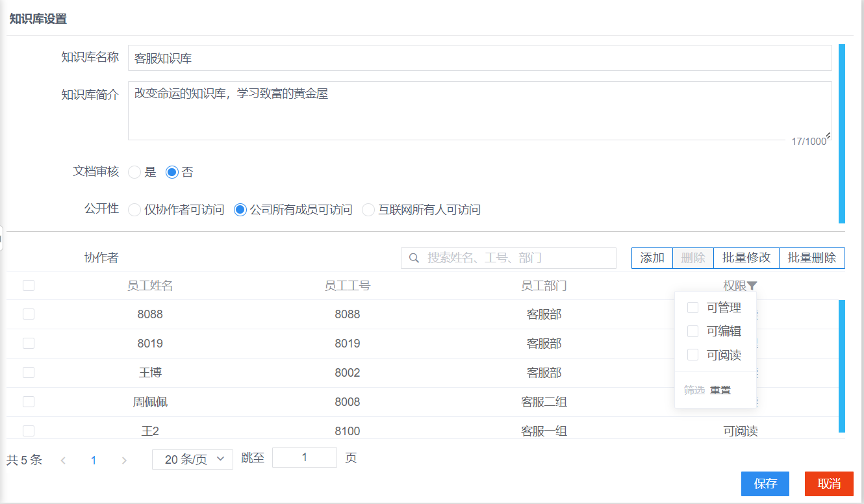Click the 员工工号 column header

click(x=348, y=286)
